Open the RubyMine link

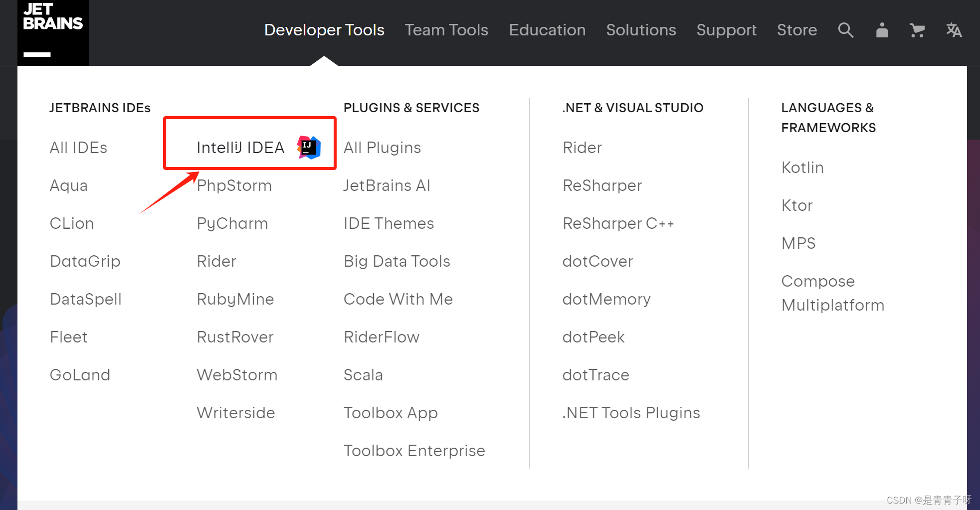[235, 299]
